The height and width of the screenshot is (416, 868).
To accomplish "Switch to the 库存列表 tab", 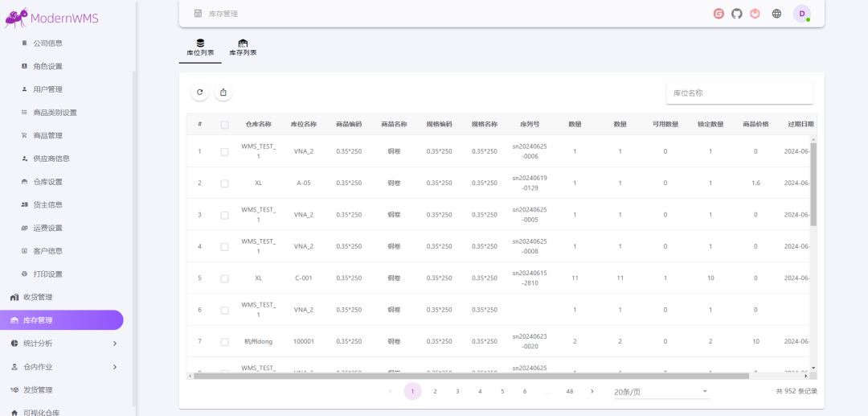I will tap(243, 47).
